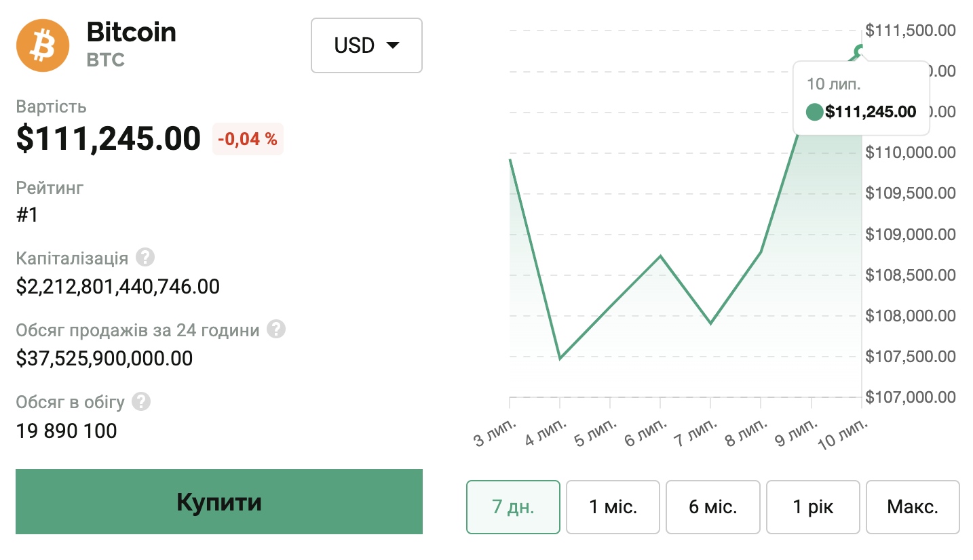This screenshot has height=560, width=973.
Task: Click green dot in chart tooltip
Action: pyautogui.click(x=814, y=112)
